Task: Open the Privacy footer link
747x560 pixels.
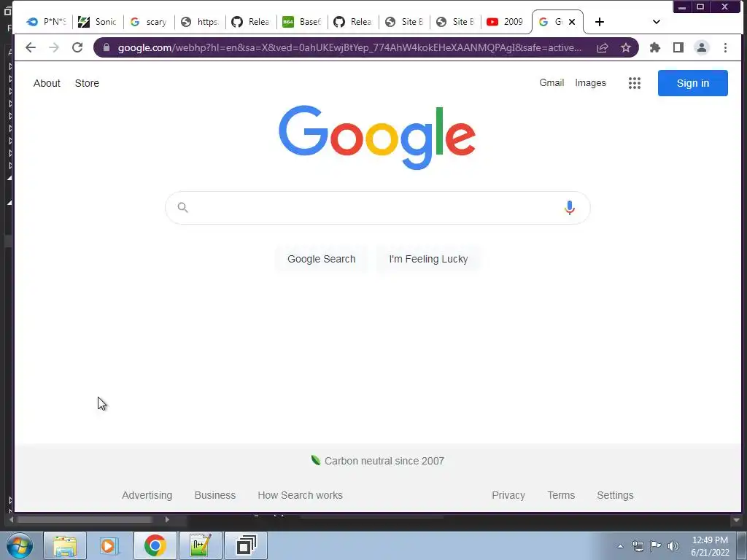Action: (x=508, y=495)
